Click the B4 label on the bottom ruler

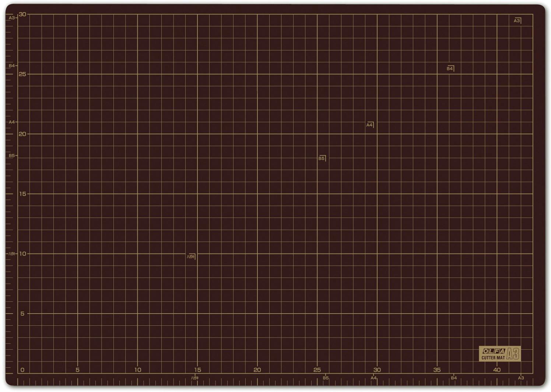pos(454,378)
